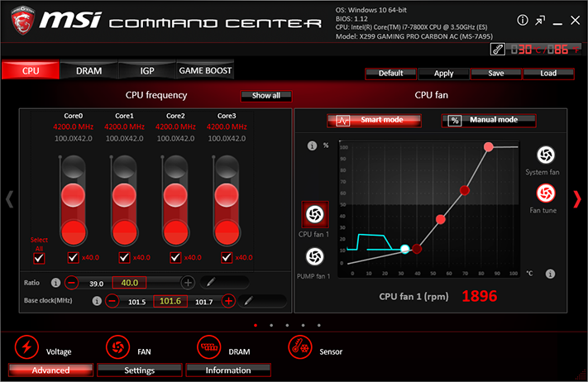Image resolution: width=588 pixels, height=382 pixels.
Task: Uncheck the Core0 x40.0 checkbox
Action: 73,257
